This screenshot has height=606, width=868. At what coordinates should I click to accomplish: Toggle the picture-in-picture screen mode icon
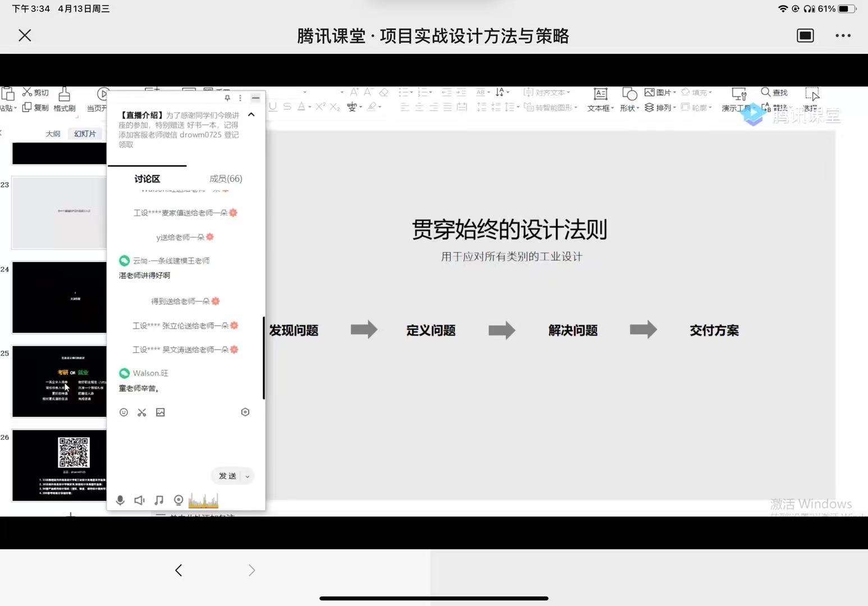805,36
